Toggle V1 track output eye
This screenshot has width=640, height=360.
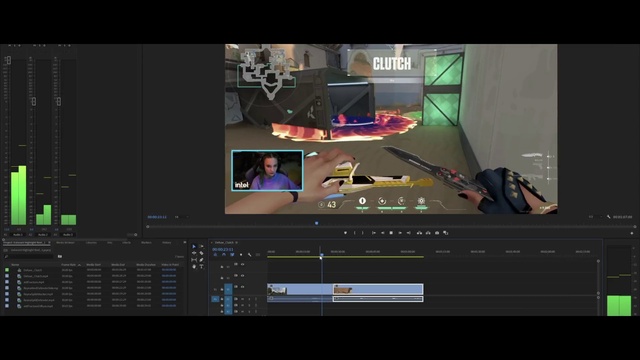242,287
